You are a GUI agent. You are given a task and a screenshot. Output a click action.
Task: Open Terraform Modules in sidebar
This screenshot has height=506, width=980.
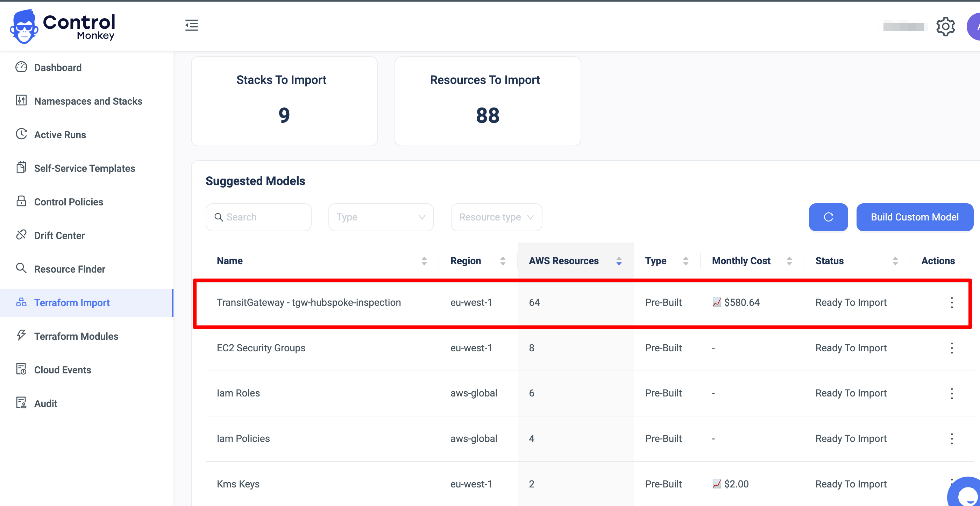(76, 336)
